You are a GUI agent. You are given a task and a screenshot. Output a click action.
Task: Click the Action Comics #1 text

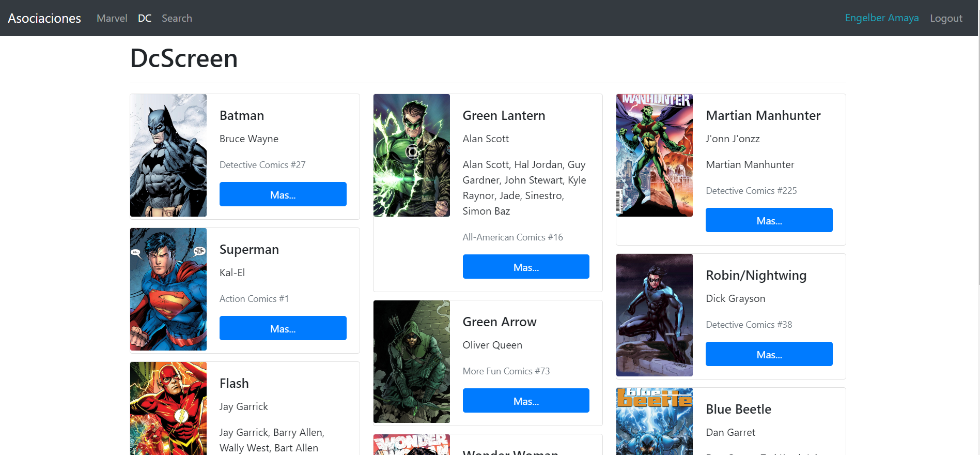254,299
